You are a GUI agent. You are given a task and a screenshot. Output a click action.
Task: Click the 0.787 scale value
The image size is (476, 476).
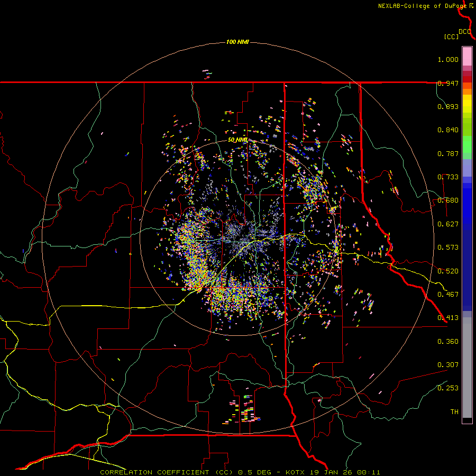448,153
